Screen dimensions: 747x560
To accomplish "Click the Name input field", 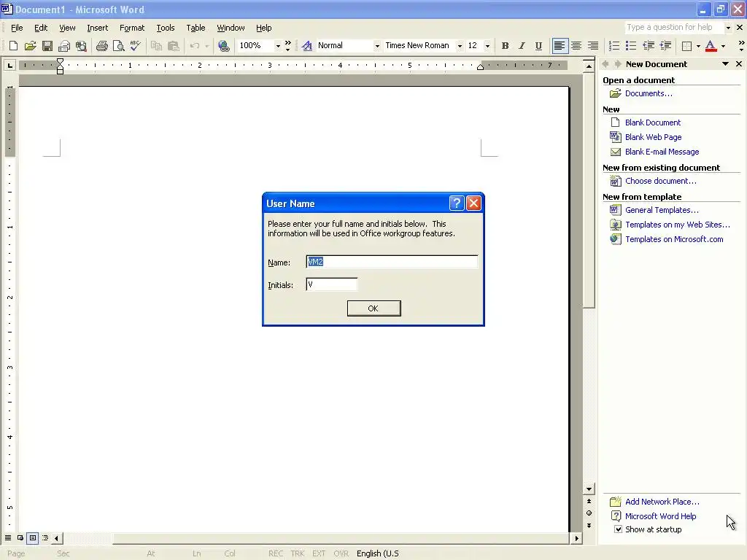I will pos(392,262).
